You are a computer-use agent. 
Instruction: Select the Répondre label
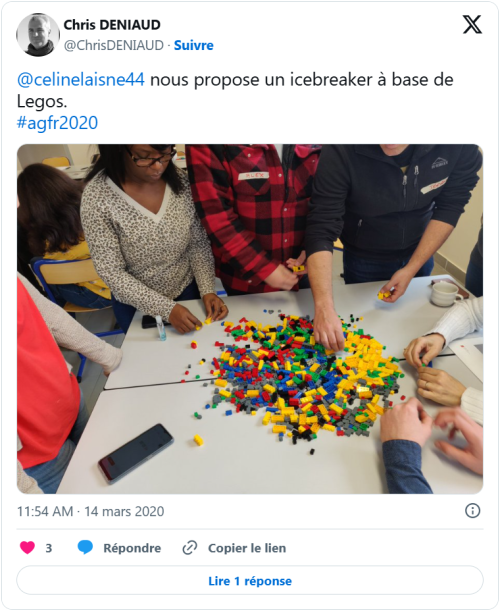(132, 548)
